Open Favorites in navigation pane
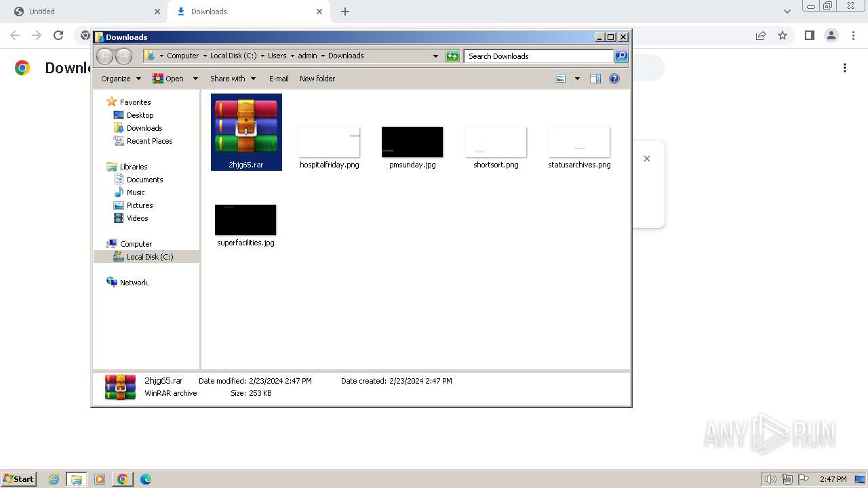 click(135, 102)
